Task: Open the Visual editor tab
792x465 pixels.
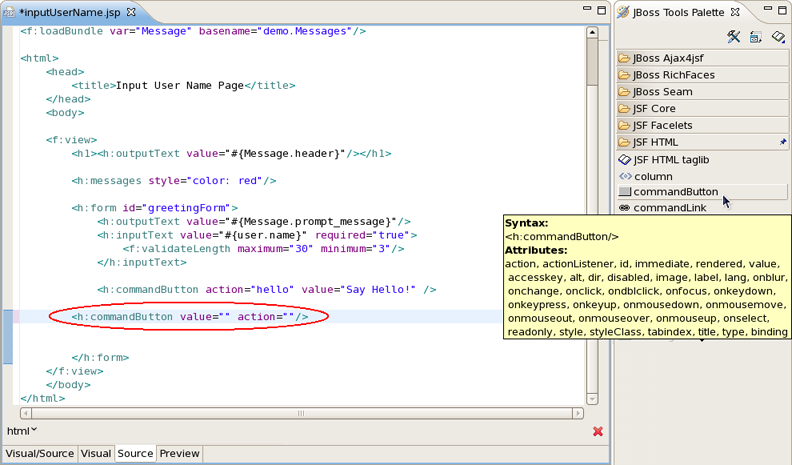Action: (x=96, y=454)
